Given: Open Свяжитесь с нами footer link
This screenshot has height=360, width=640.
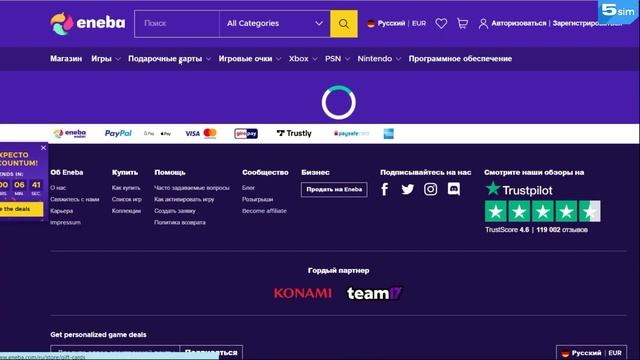Looking at the screenshot, I should tap(75, 200).
